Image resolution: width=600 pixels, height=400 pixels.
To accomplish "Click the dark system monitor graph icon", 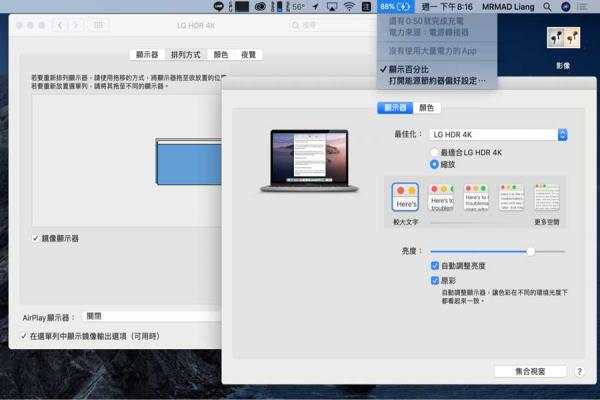I will 241,7.
